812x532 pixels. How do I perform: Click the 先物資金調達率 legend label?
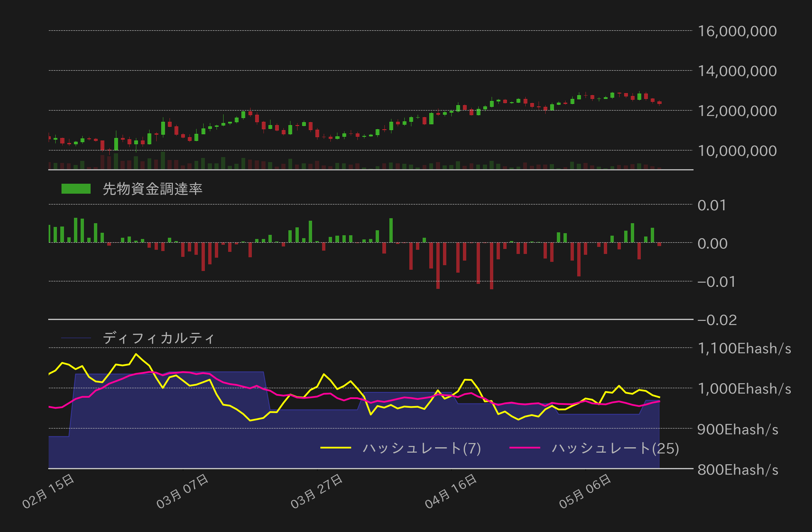click(153, 189)
